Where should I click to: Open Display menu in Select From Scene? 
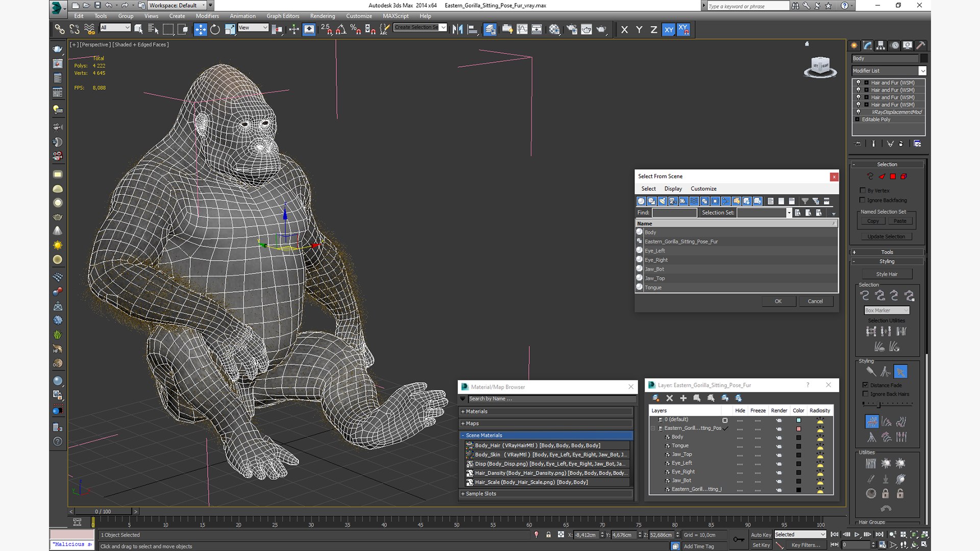click(673, 189)
